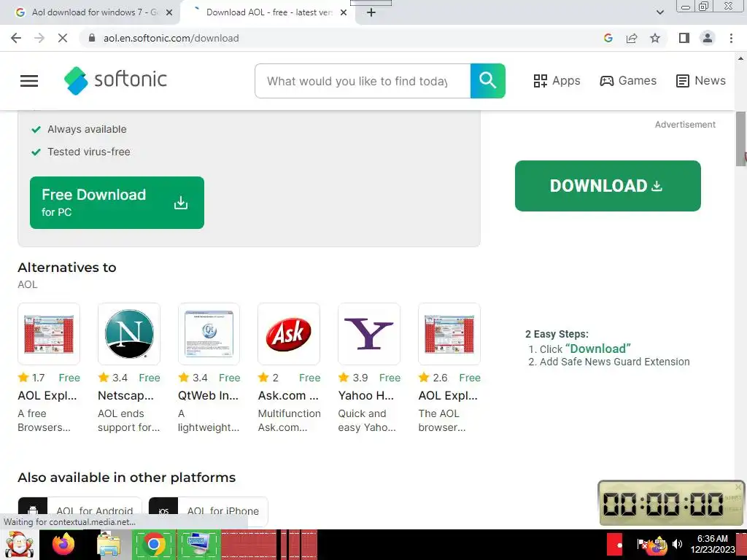747x560 pixels.
Task: Open Chrome profile avatar
Action: 708,38
